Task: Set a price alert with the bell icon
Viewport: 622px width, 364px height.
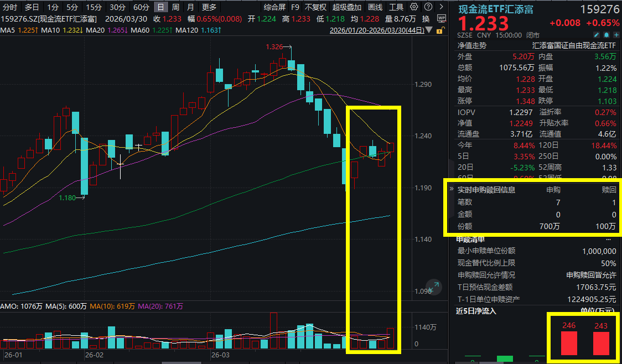Action: 606,34
